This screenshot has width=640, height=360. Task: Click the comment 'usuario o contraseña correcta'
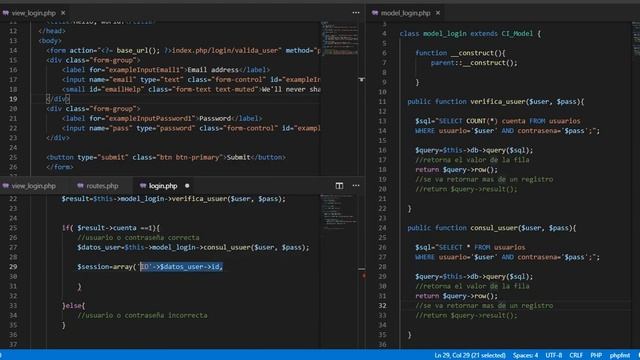click(x=138, y=238)
